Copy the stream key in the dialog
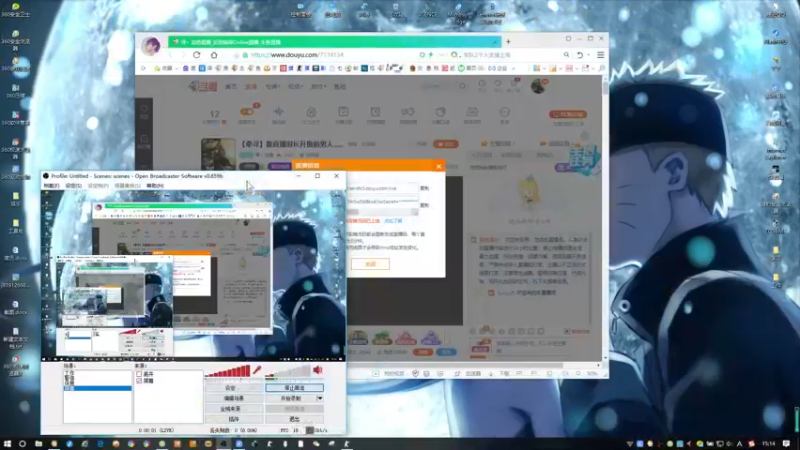 [424, 205]
